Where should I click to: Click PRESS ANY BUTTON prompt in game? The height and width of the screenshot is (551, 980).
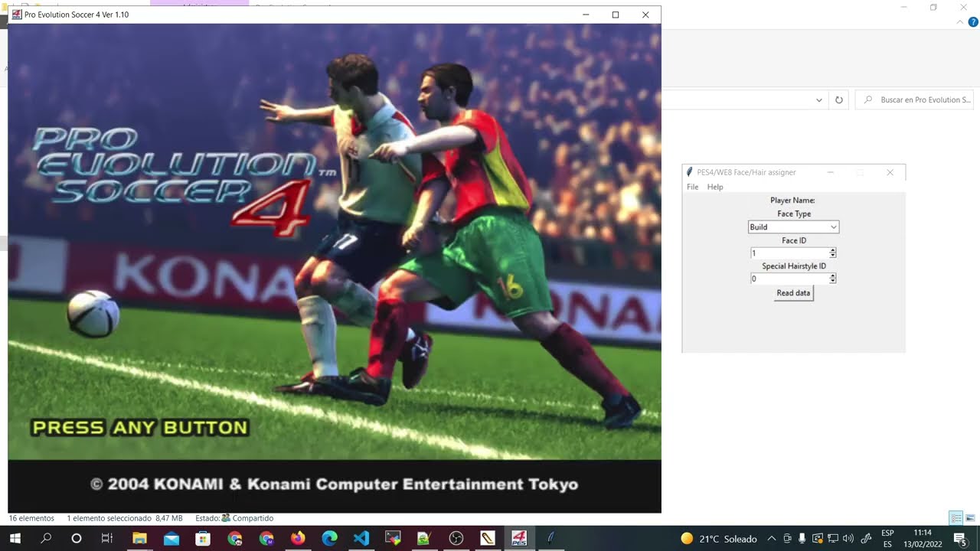tap(139, 428)
